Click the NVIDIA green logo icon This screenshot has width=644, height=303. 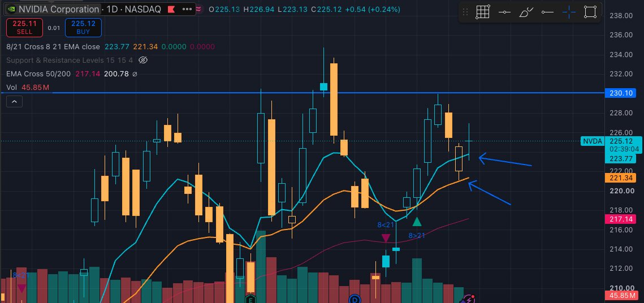(12, 9)
